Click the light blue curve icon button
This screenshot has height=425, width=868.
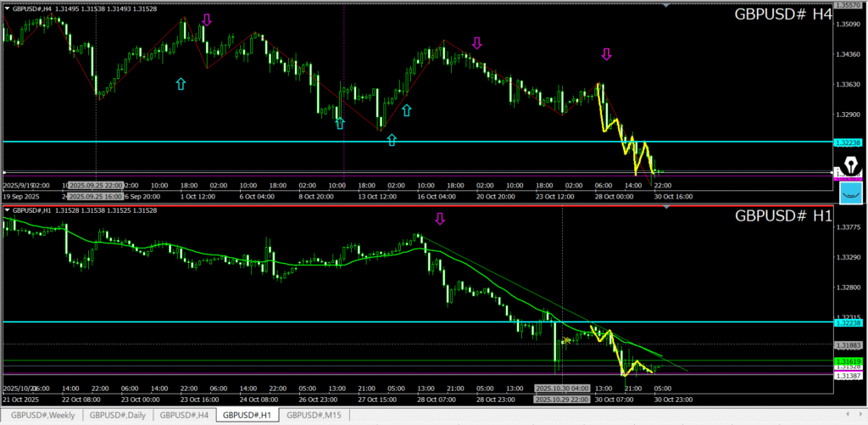[x=850, y=193]
